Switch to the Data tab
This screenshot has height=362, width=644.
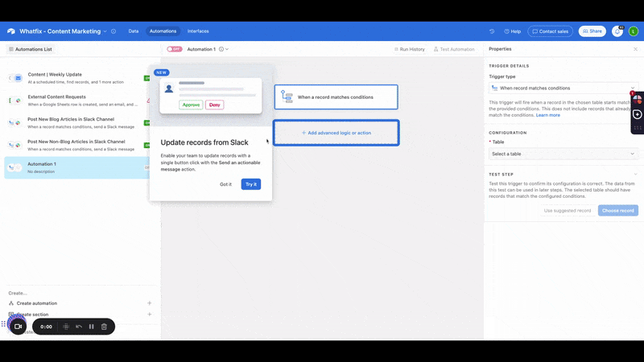(x=134, y=31)
